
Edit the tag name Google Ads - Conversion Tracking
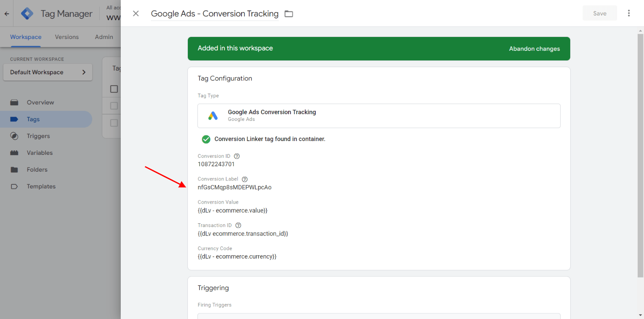pyautogui.click(x=215, y=13)
